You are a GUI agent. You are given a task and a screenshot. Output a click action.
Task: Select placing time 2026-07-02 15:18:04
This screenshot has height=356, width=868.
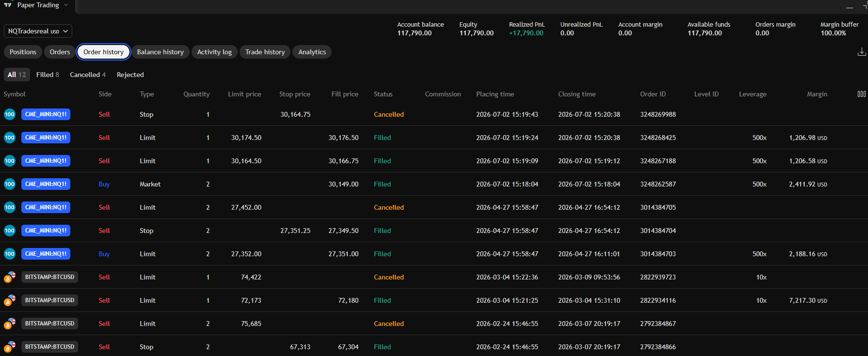(x=507, y=184)
